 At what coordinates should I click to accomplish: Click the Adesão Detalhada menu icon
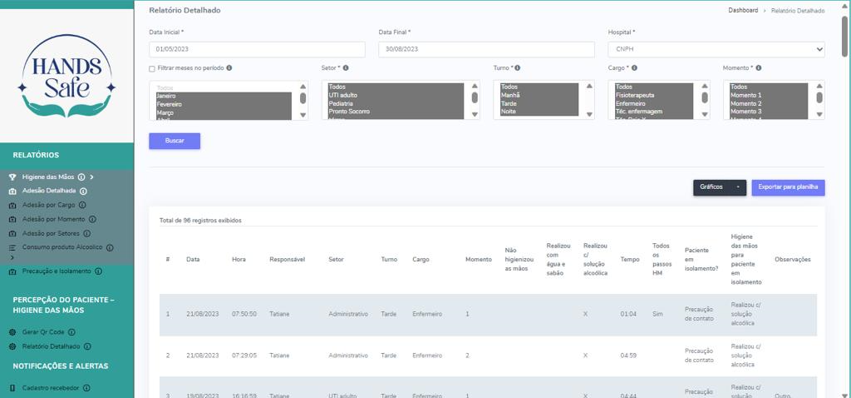click(12, 191)
